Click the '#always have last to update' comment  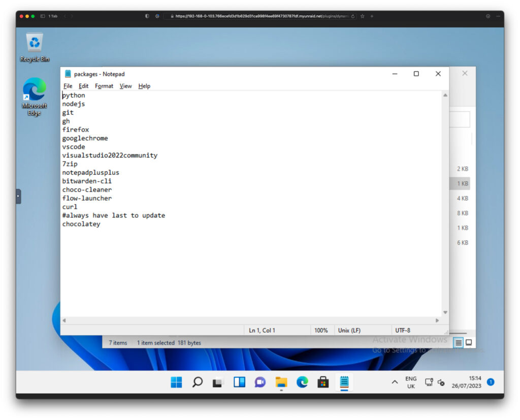pyautogui.click(x=113, y=216)
